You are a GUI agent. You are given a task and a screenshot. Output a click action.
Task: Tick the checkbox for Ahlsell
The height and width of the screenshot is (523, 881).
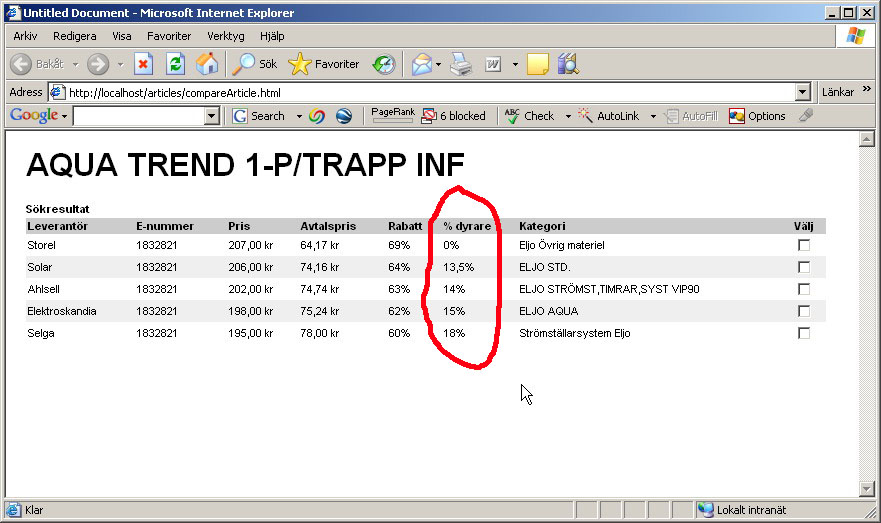pos(804,289)
